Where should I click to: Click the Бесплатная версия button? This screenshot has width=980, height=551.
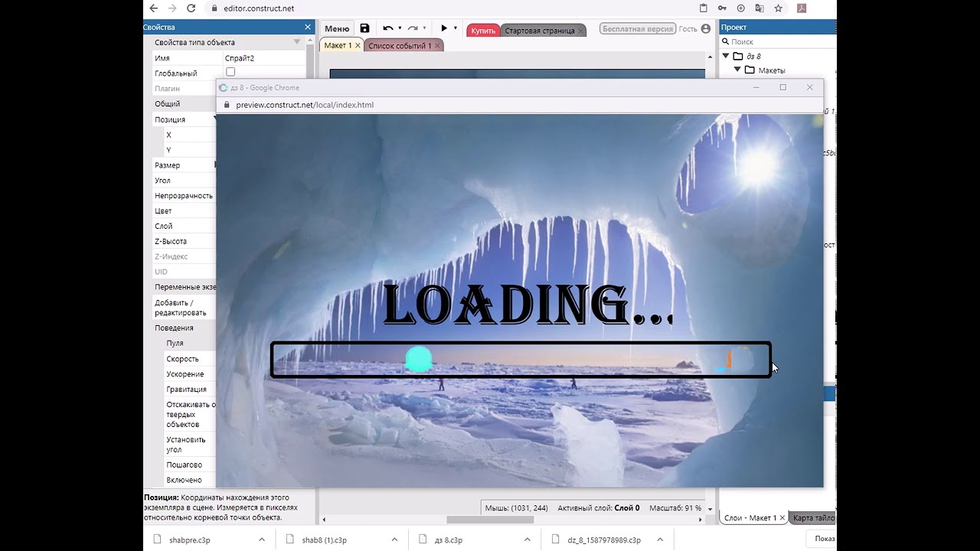pos(638,29)
